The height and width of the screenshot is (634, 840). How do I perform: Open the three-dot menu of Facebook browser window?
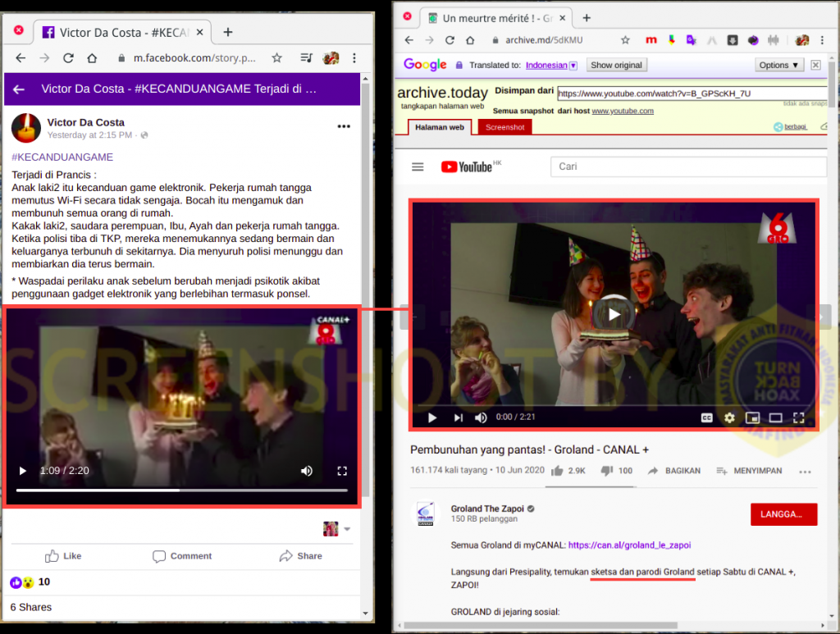click(x=354, y=58)
